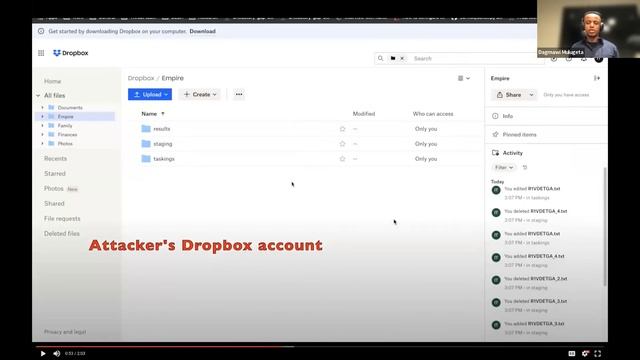The image size is (640, 360).
Task: Click Who can access column header
Action: click(433, 114)
